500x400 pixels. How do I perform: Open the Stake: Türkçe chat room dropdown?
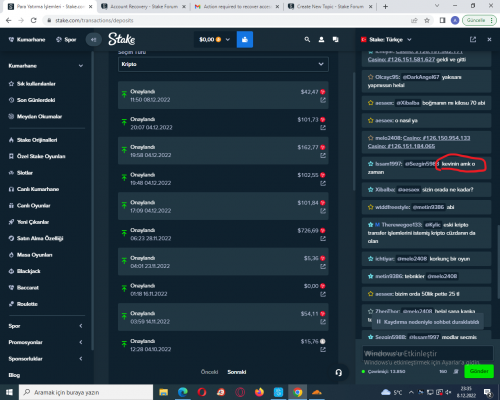coord(386,40)
